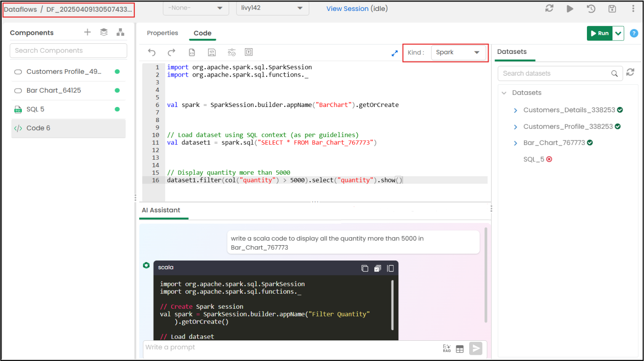This screenshot has height=361, width=644.
Task: Expand the Bar_Chart_767773 dataset
Action: 515,143
